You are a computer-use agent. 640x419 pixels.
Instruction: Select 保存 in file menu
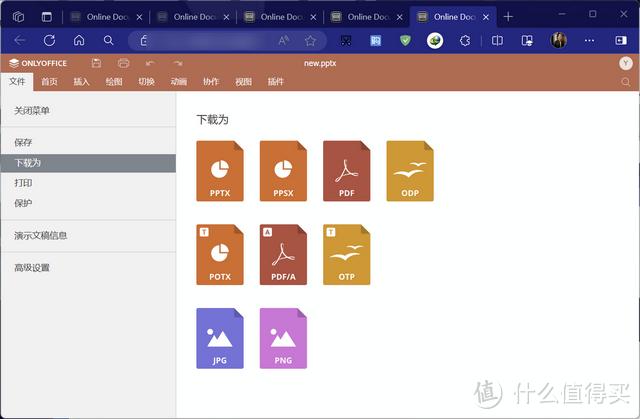coord(89,142)
